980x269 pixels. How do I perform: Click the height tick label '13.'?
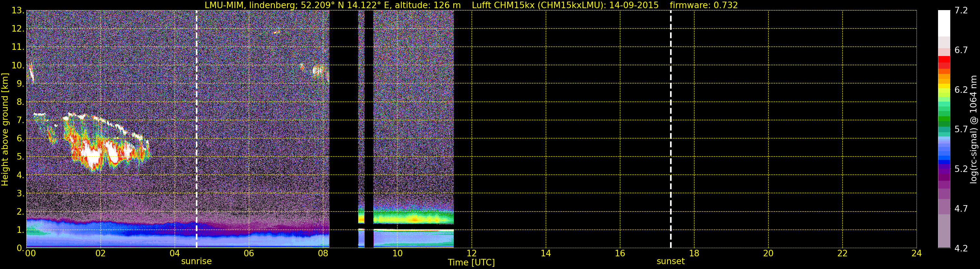18,10
